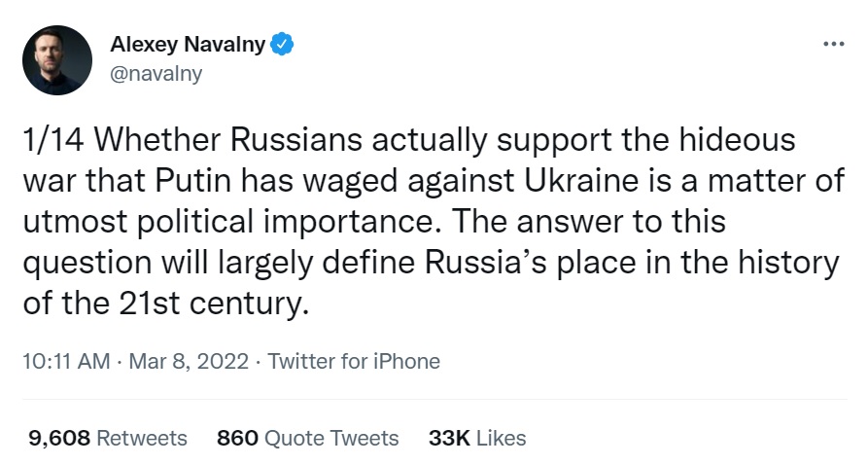View the 9,608 Retweets list
The width and height of the screenshot is (868, 465).
108,438
